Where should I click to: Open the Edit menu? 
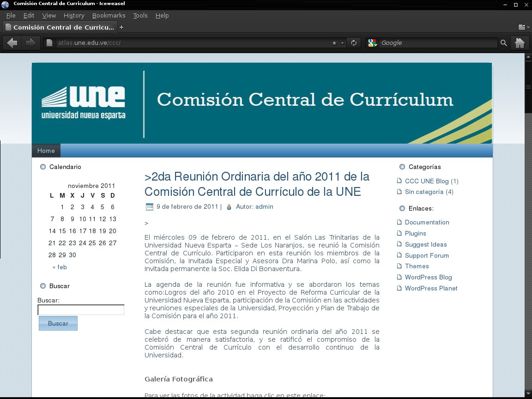point(29,15)
